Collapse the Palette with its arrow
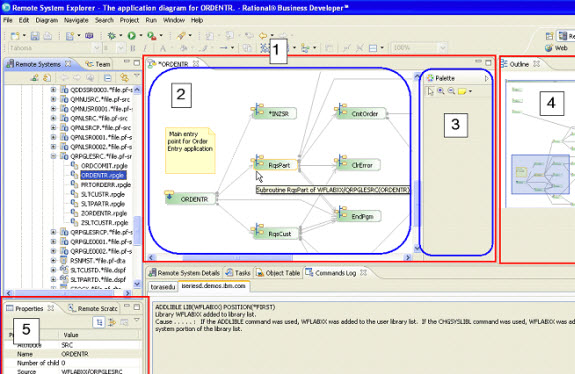Viewport: 575px width, 374px height. point(487,78)
